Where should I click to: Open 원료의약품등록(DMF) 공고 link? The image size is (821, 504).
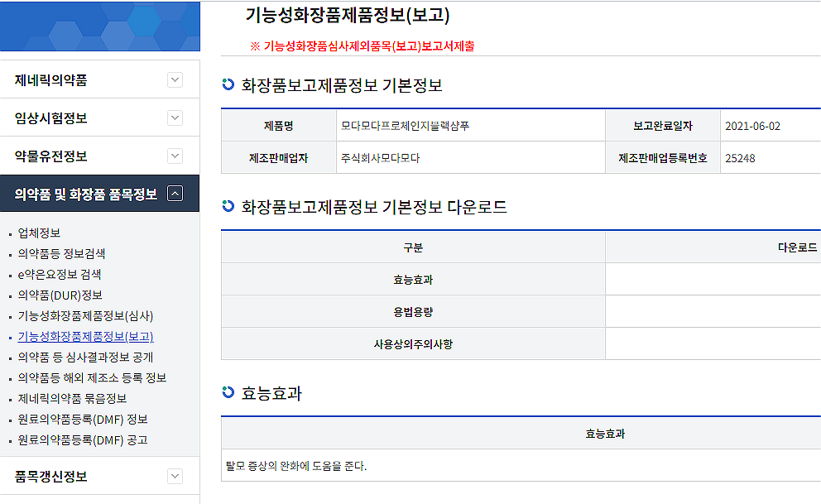(x=83, y=440)
